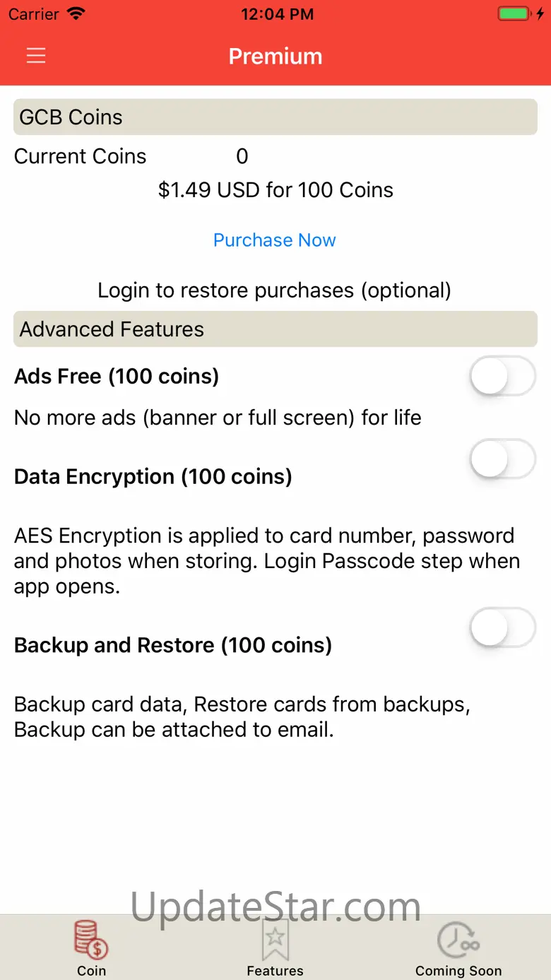Image resolution: width=551 pixels, height=980 pixels.
Task: Tap the Advanced Features section header
Action: [275, 329]
